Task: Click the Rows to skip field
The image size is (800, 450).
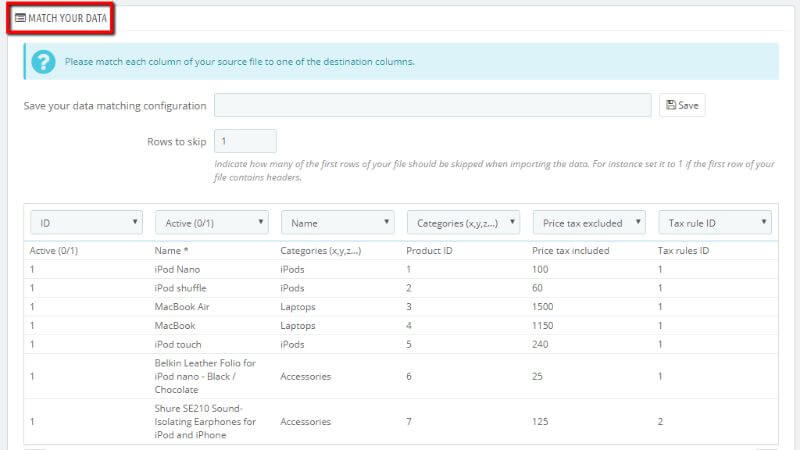Action: coord(245,141)
